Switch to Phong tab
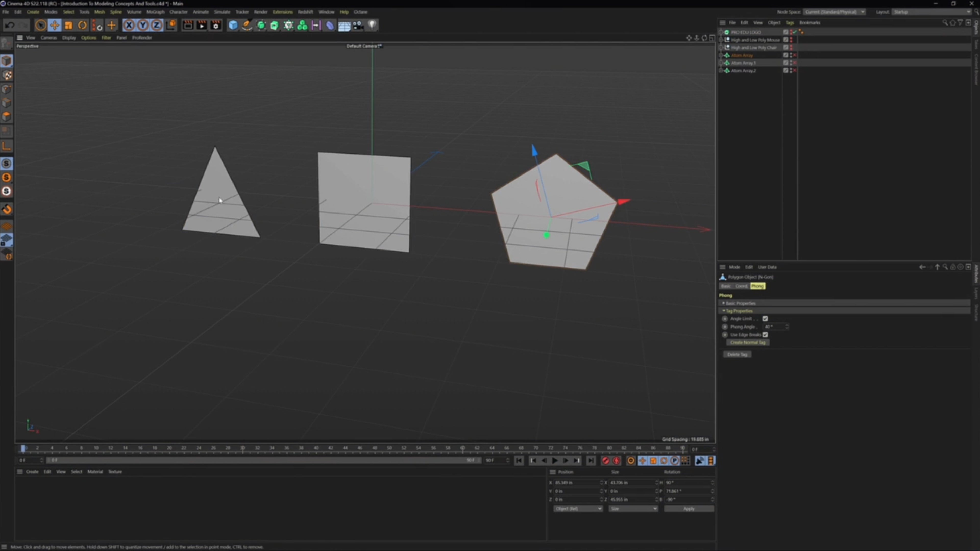The width and height of the screenshot is (980, 551). click(757, 286)
